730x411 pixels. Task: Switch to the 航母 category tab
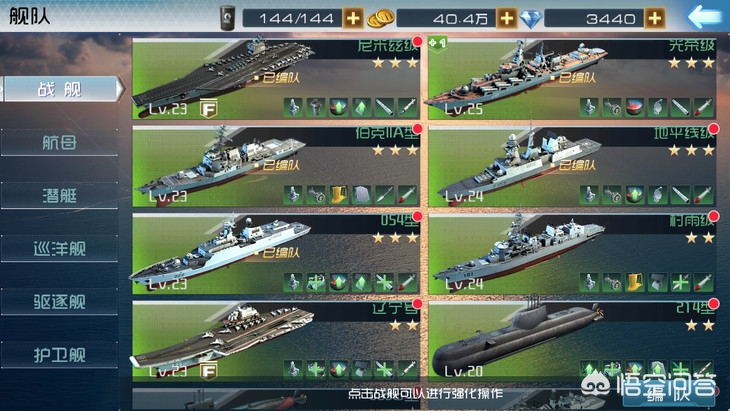pyautogui.click(x=59, y=142)
